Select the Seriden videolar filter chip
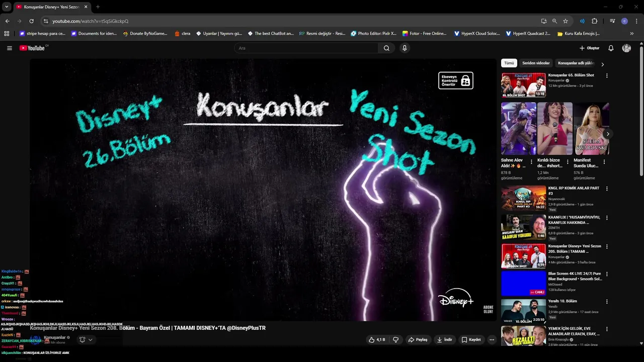The image size is (644, 362). click(x=536, y=63)
